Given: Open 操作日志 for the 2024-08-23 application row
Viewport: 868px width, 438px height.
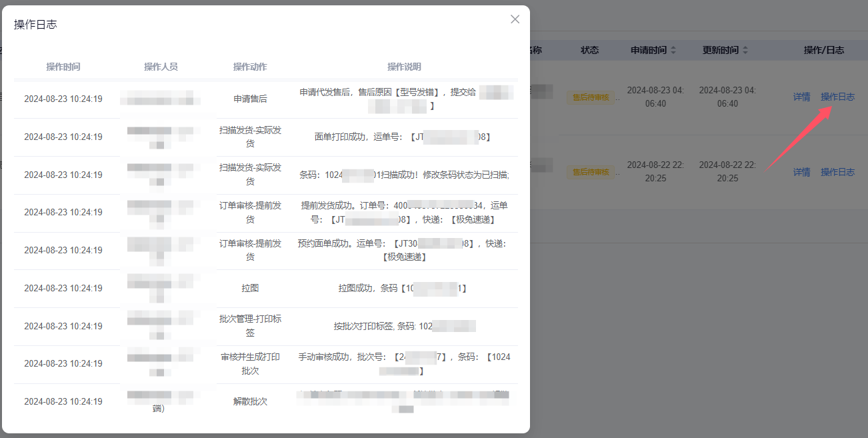Looking at the screenshot, I should [837, 97].
